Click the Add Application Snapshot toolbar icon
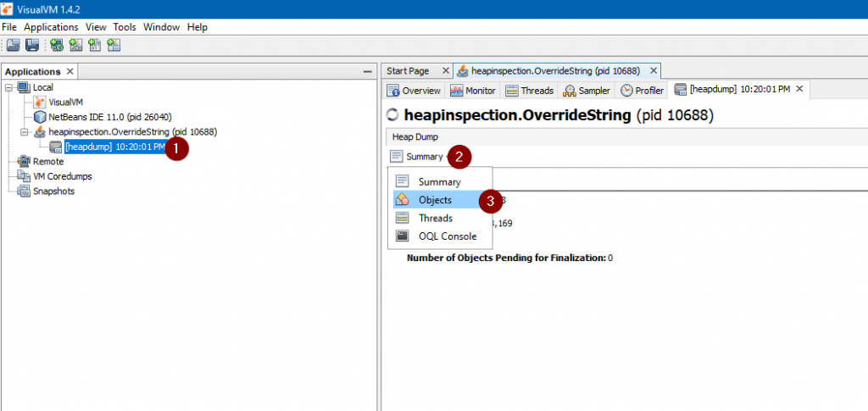 pyautogui.click(x=114, y=46)
